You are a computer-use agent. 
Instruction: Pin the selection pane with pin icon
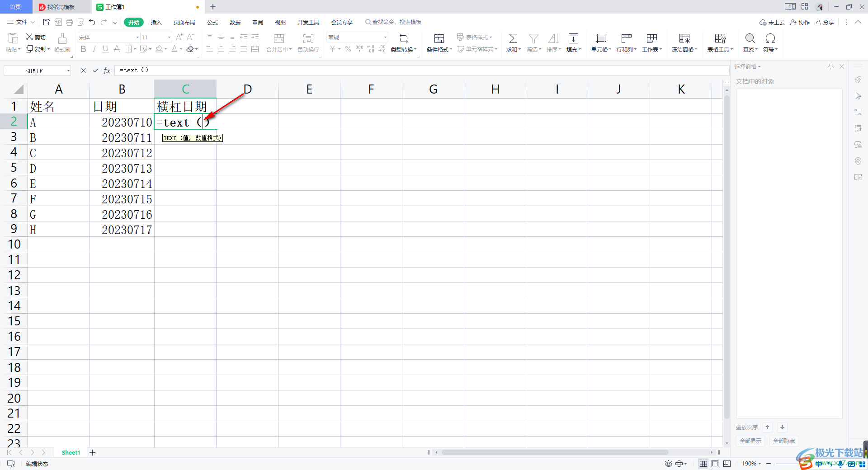click(830, 66)
